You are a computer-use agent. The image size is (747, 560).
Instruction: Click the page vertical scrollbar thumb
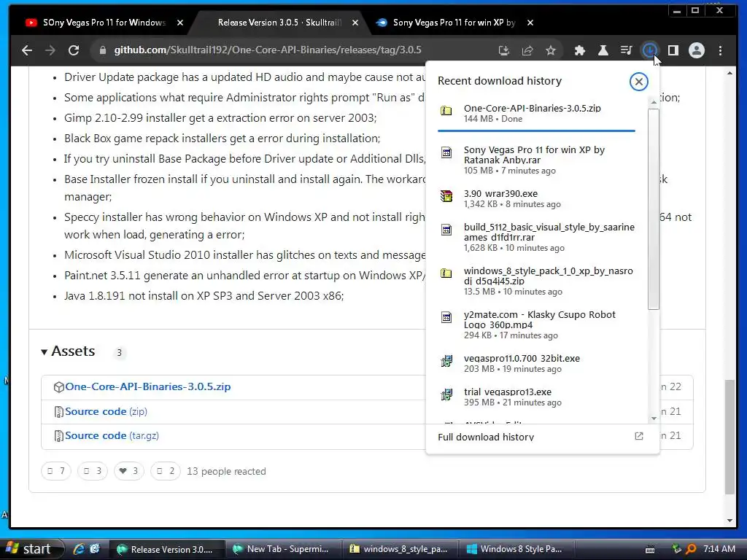(x=729, y=437)
